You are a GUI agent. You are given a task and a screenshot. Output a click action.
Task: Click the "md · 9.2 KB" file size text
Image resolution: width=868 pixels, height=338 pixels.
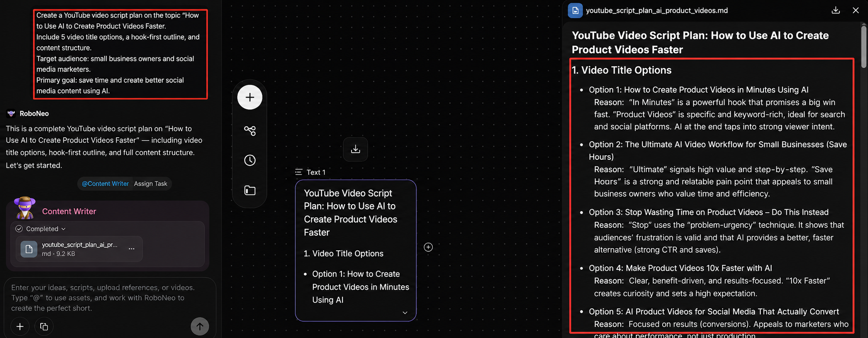point(58,254)
